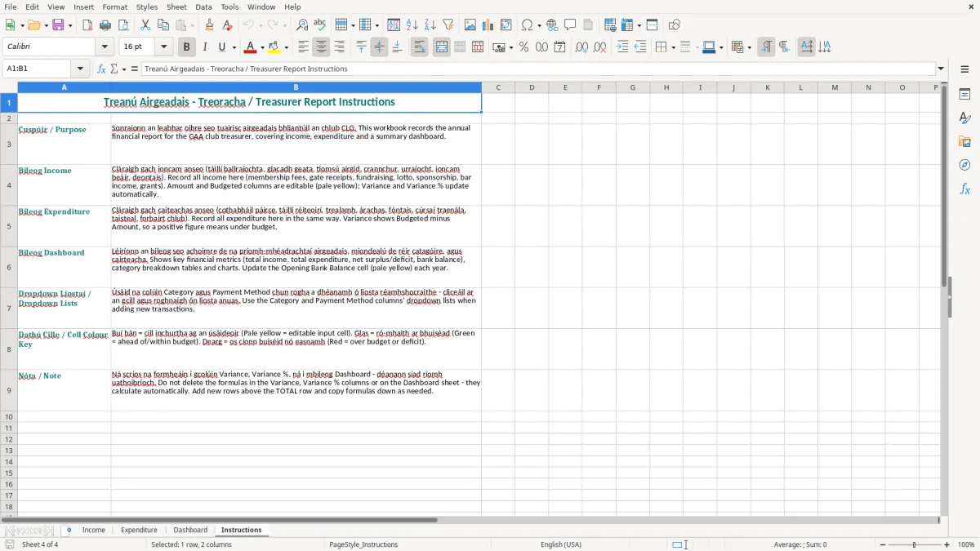Toggle Align Right
980x551 pixels.
coord(339,47)
